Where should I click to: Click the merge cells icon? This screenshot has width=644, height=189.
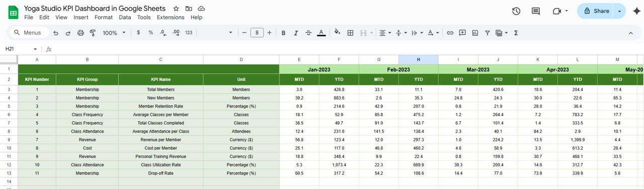363,33
